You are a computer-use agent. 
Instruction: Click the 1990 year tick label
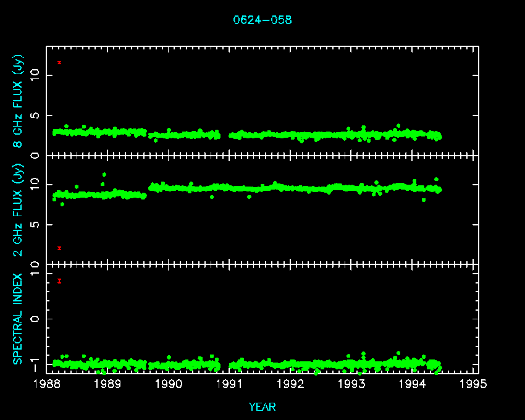[x=169, y=384]
